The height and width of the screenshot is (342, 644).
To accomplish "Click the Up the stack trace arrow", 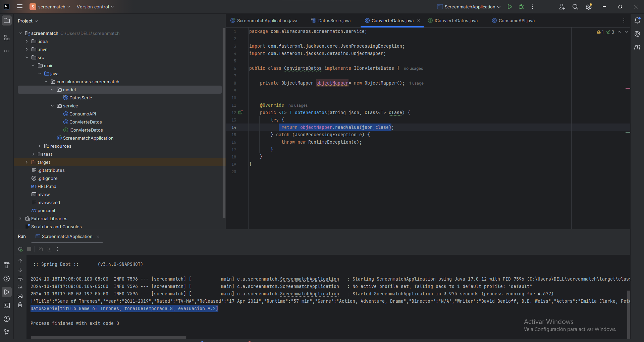I will coord(20,261).
